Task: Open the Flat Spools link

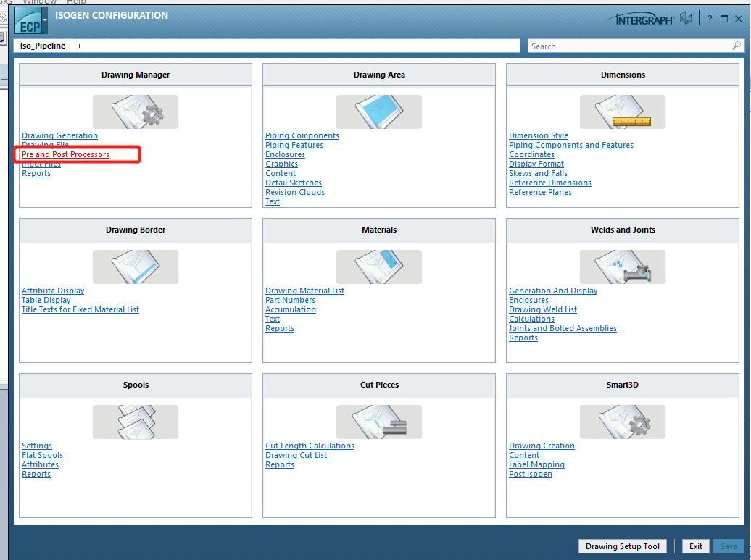Action: (43, 455)
